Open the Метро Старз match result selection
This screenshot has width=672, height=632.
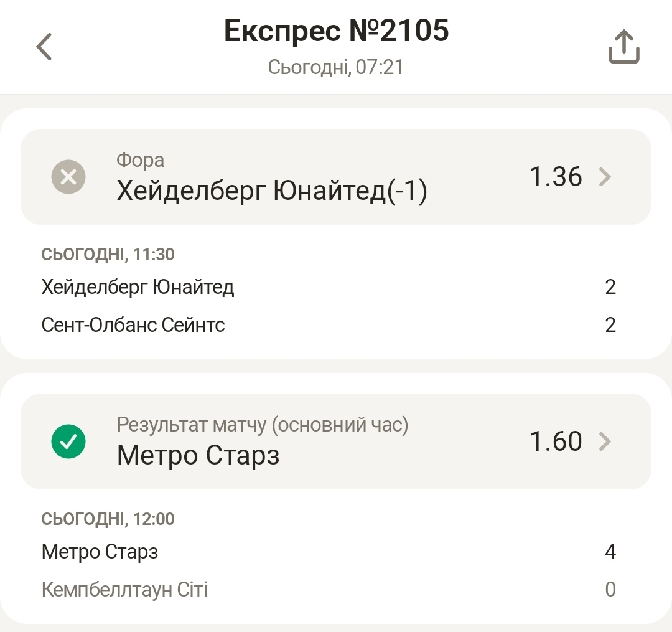(x=198, y=456)
